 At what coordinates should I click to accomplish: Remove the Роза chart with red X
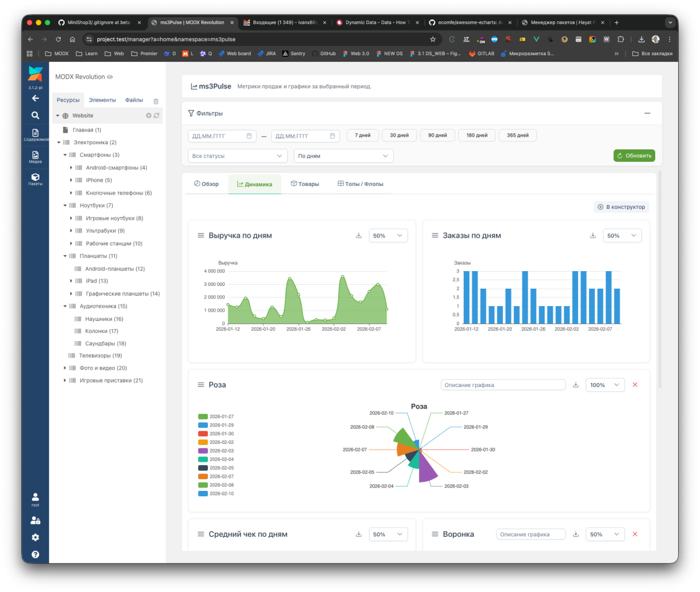635,385
